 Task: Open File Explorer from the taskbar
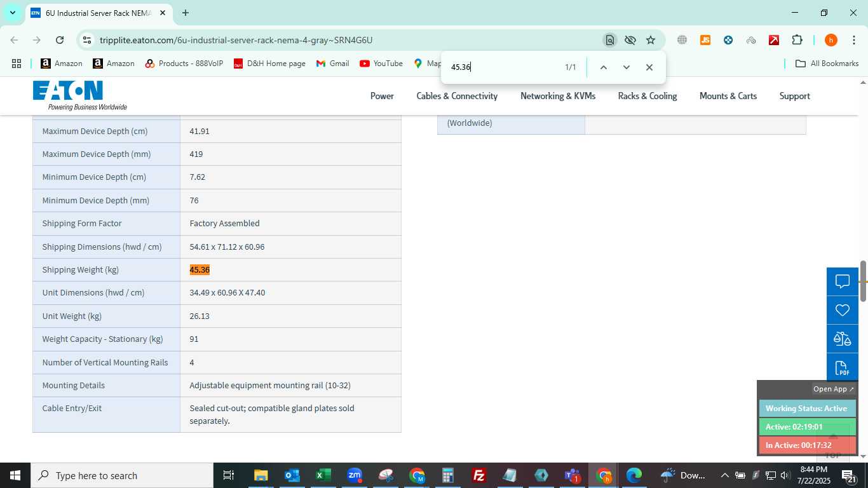(x=261, y=475)
